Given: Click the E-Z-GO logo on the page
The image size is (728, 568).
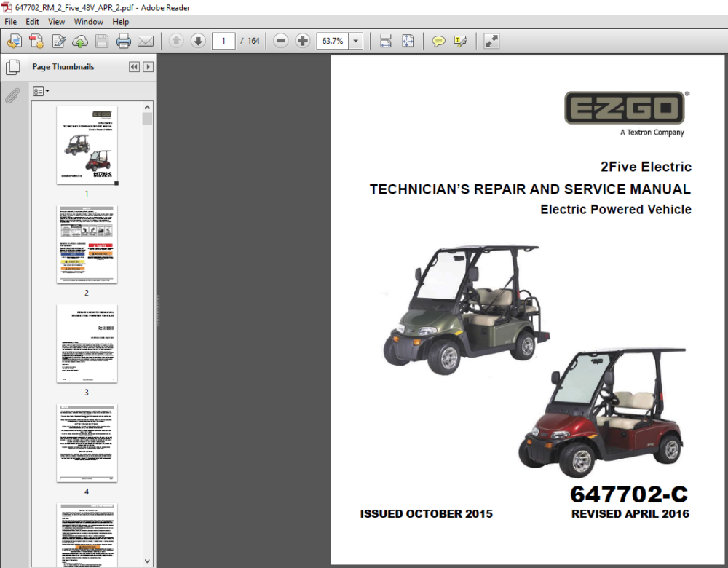Looking at the screenshot, I should (625, 108).
